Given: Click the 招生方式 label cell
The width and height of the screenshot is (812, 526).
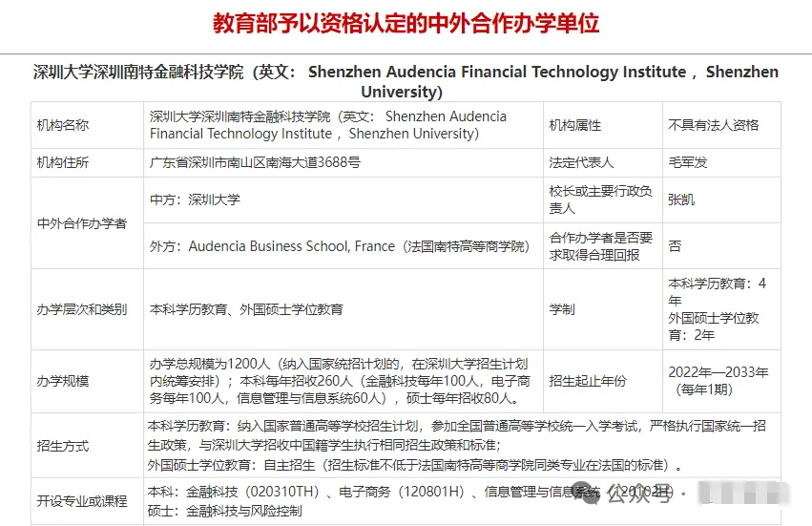Looking at the screenshot, I should (87, 446).
